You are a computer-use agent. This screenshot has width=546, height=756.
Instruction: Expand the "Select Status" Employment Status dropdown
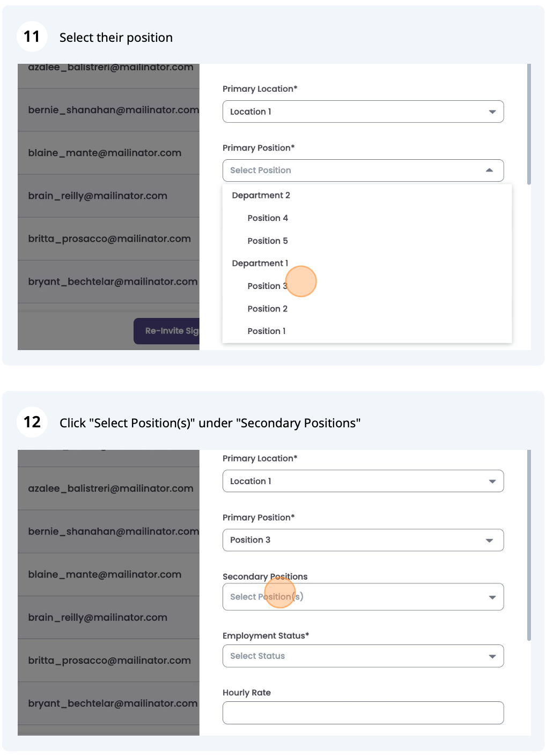coord(363,656)
